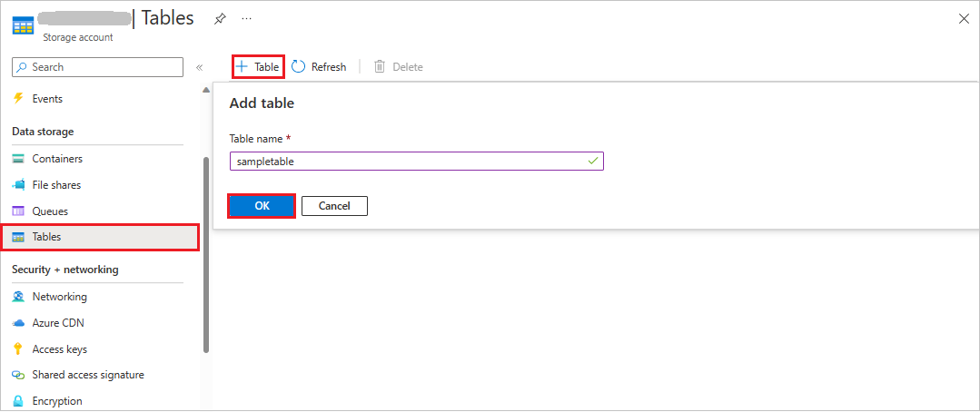Add a new Table from toolbar
The width and height of the screenshot is (980, 412).
click(258, 67)
